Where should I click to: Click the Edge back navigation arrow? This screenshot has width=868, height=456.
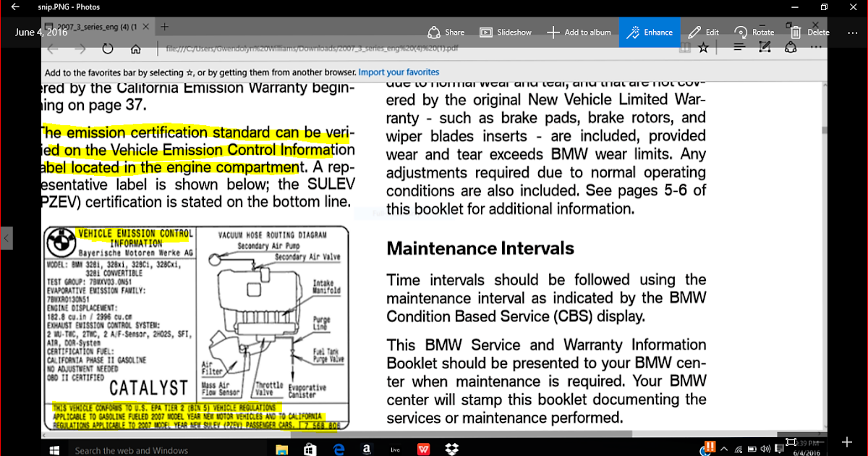51,48
